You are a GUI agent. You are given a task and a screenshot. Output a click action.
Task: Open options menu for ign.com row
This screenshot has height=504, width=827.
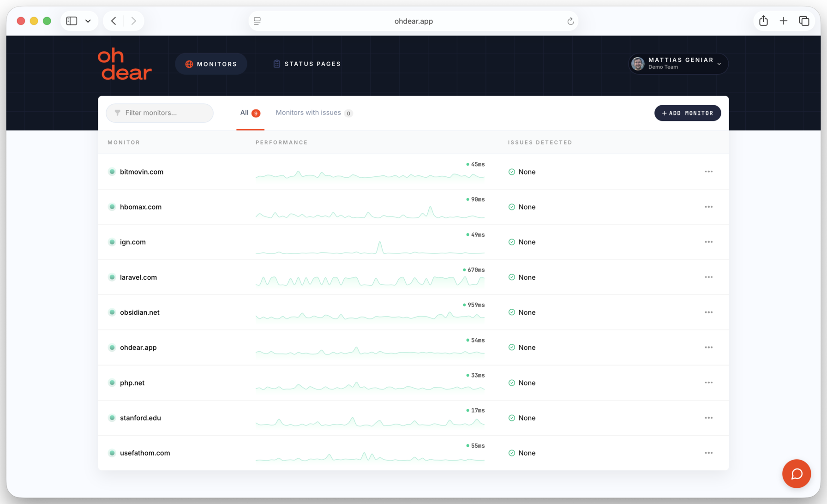pyautogui.click(x=708, y=242)
